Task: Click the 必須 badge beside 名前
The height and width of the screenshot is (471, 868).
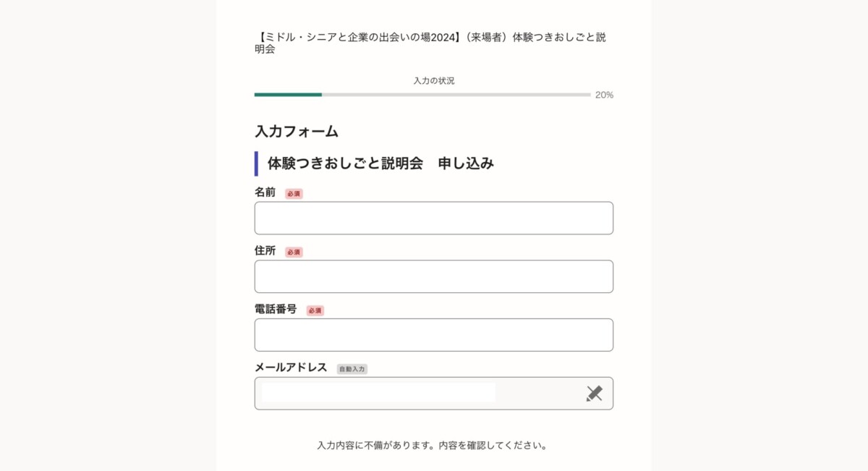Action: (x=294, y=194)
